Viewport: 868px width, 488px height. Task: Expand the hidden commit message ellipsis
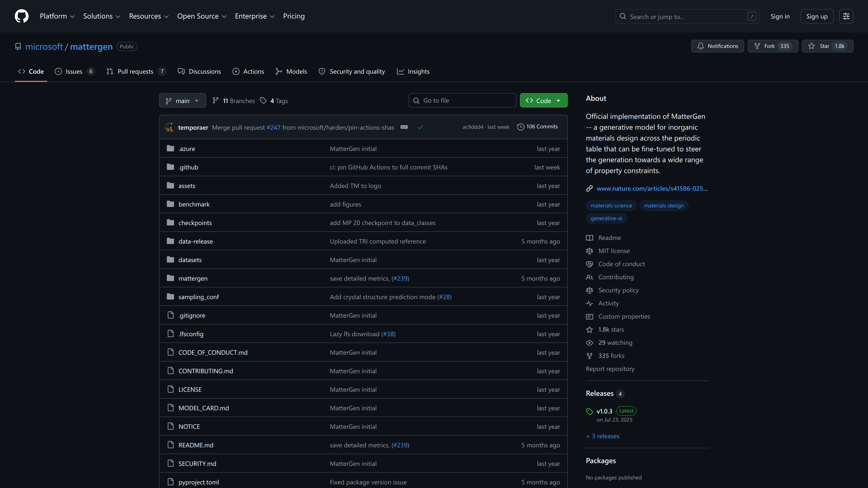click(404, 127)
